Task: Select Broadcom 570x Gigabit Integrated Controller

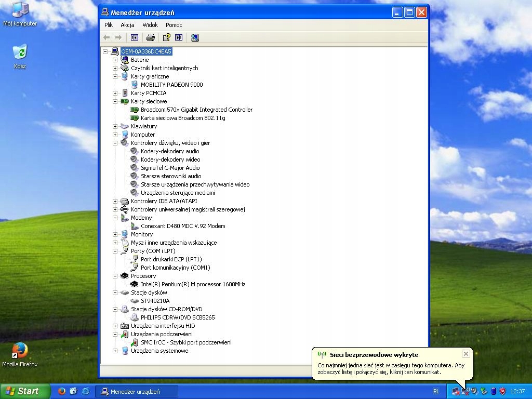Action: [x=196, y=110]
